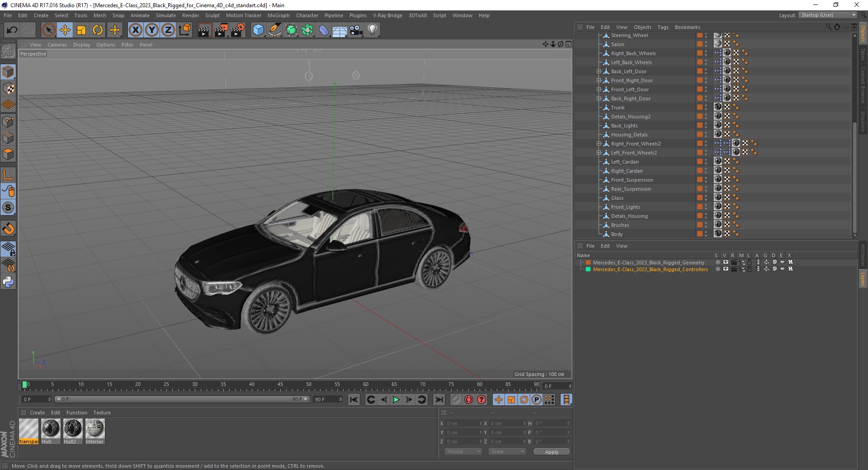This screenshot has width=868, height=470.
Task: Select the Glass object in tree
Action: pyautogui.click(x=617, y=198)
